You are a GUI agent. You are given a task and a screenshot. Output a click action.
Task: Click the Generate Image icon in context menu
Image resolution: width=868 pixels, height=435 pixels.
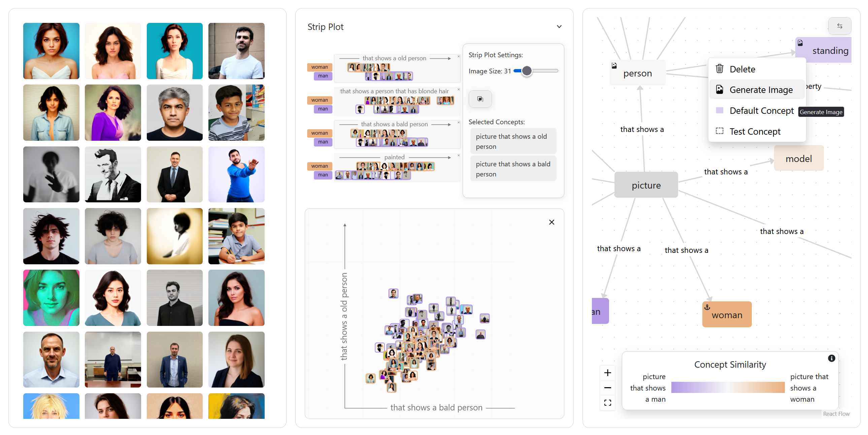(720, 90)
